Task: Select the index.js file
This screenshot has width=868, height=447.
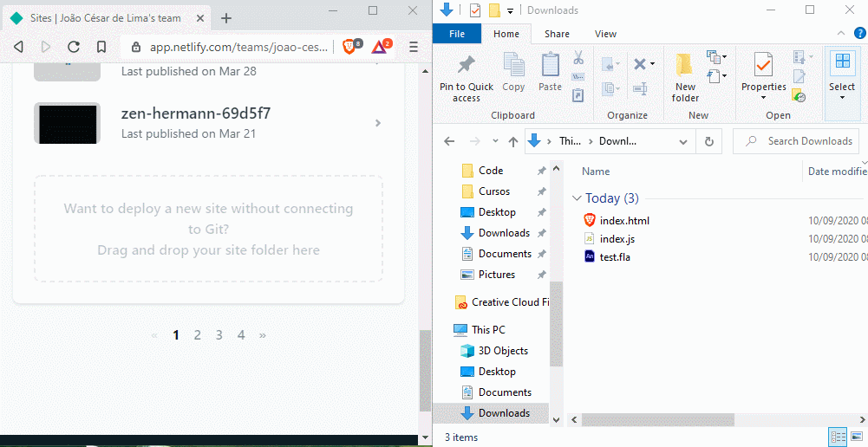Action: 617,239
